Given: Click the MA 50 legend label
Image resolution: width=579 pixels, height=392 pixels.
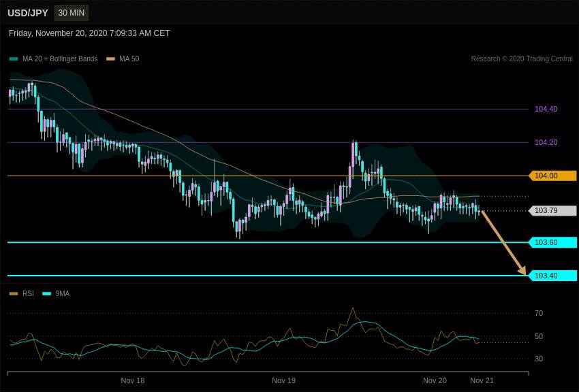Looking at the screenshot, I should point(129,59).
